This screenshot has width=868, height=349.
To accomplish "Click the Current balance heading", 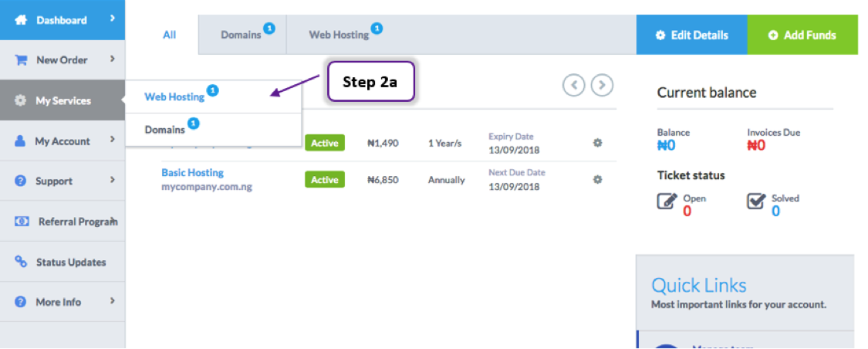I will click(706, 93).
